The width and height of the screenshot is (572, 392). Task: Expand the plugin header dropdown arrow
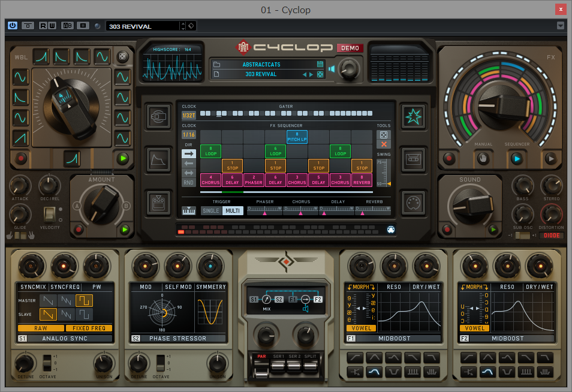pos(561,26)
